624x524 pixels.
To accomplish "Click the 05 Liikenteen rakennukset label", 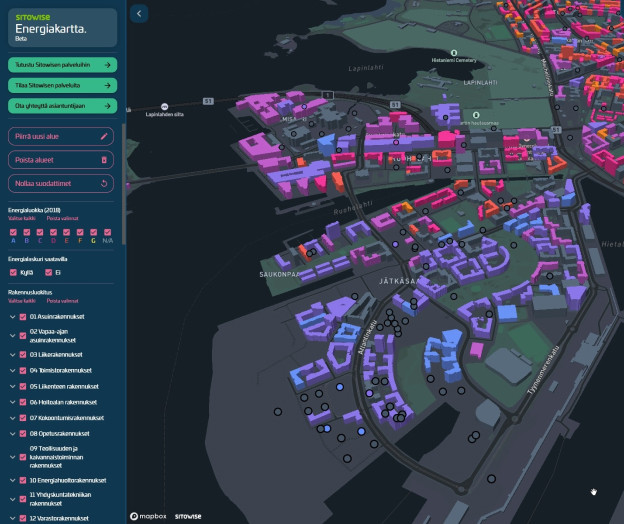I will [x=64, y=386].
